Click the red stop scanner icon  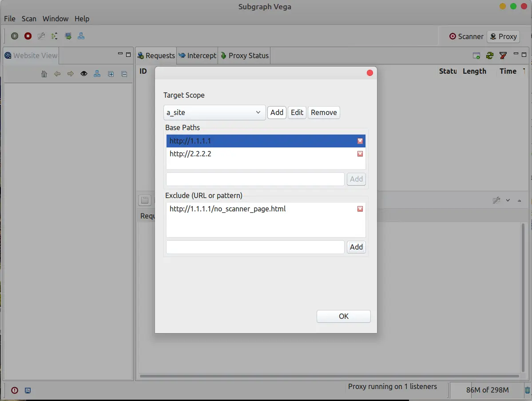pyautogui.click(x=28, y=36)
